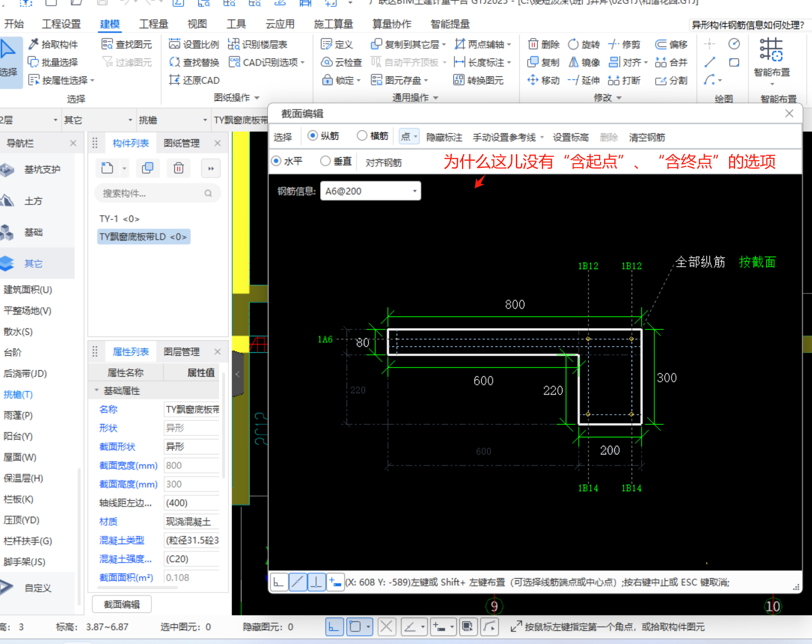Click copy component icon in 构件列表
This screenshot has height=644, width=812.
[147, 168]
